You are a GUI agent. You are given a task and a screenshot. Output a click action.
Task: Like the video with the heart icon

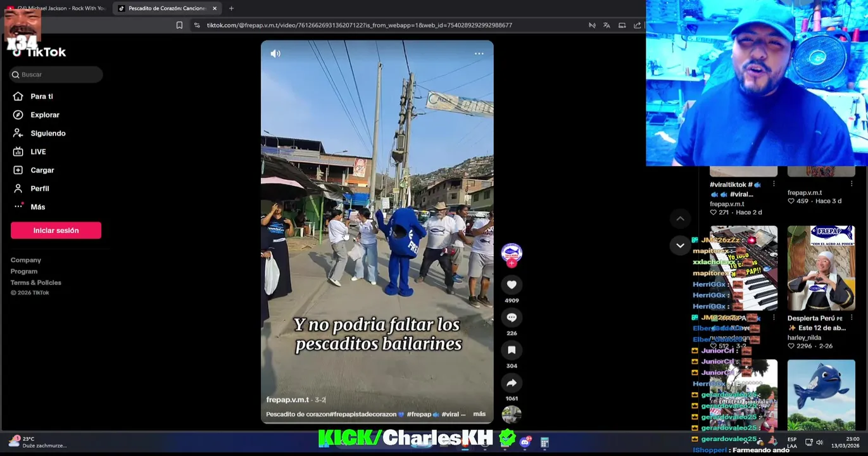512,285
